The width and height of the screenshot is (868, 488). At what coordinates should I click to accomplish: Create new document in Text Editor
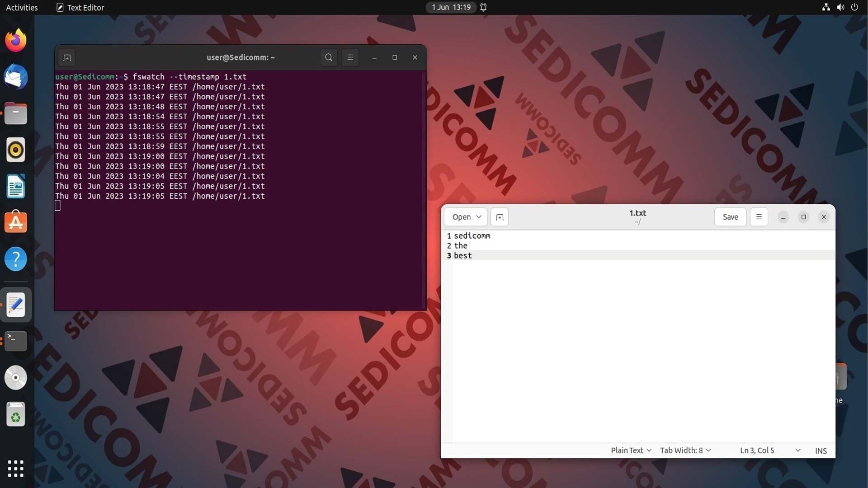(500, 217)
